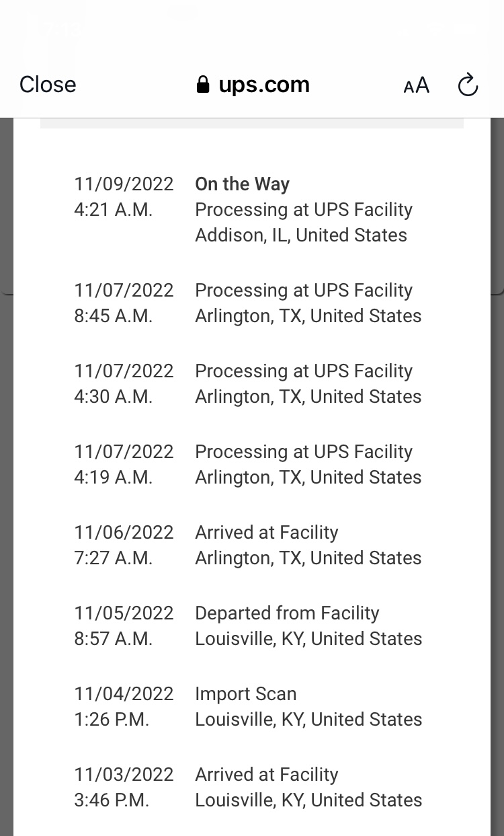The height and width of the screenshot is (836, 504).
Task: Tap the Addison, IL location line
Action: tap(300, 235)
